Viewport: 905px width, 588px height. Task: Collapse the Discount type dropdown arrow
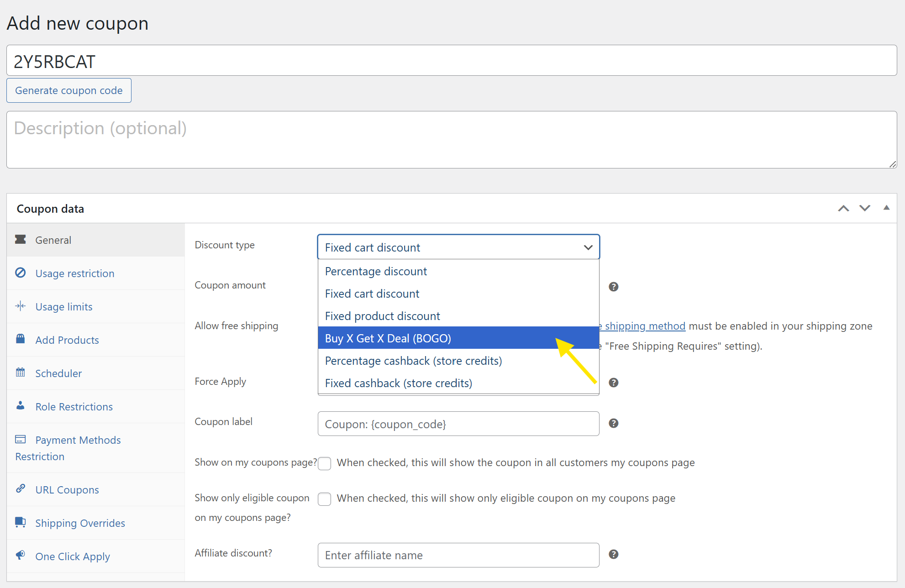588,247
